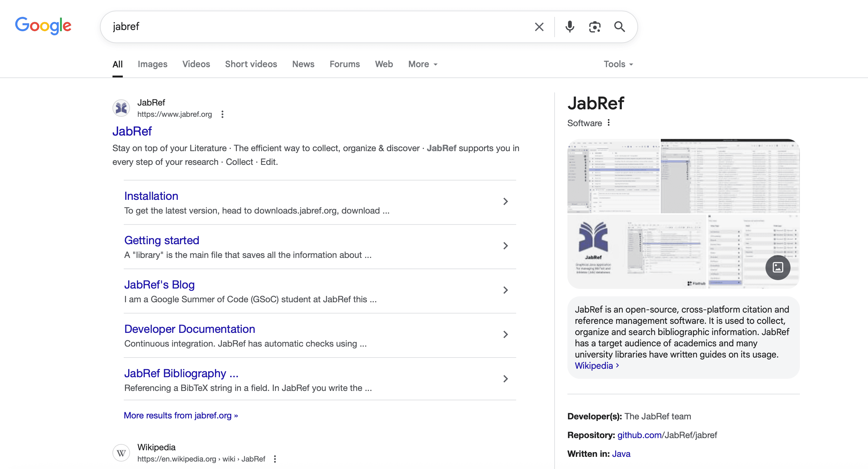Open the Tools dropdown
868x469 pixels.
pyautogui.click(x=618, y=64)
